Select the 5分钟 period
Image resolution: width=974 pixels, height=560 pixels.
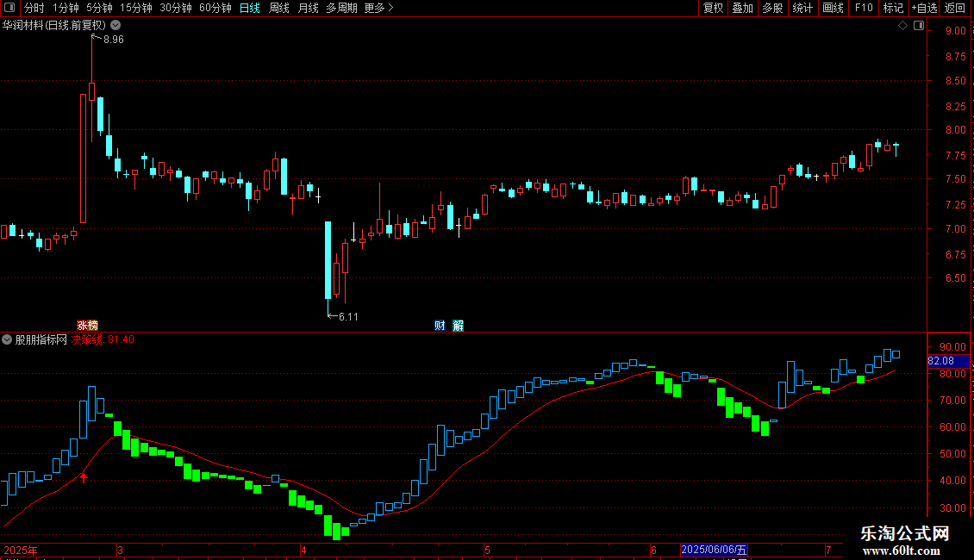point(99,8)
